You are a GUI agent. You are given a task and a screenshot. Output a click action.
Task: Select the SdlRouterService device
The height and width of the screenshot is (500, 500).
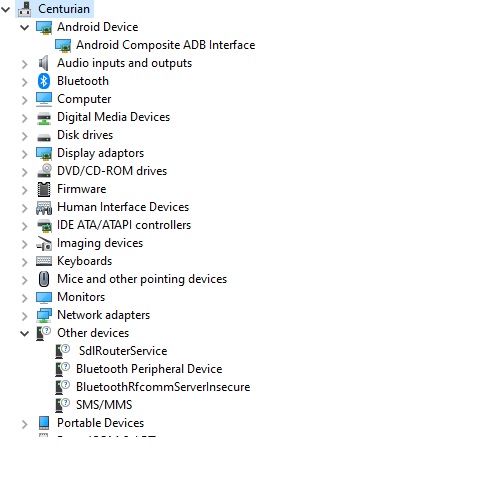(x=123, y=351)
